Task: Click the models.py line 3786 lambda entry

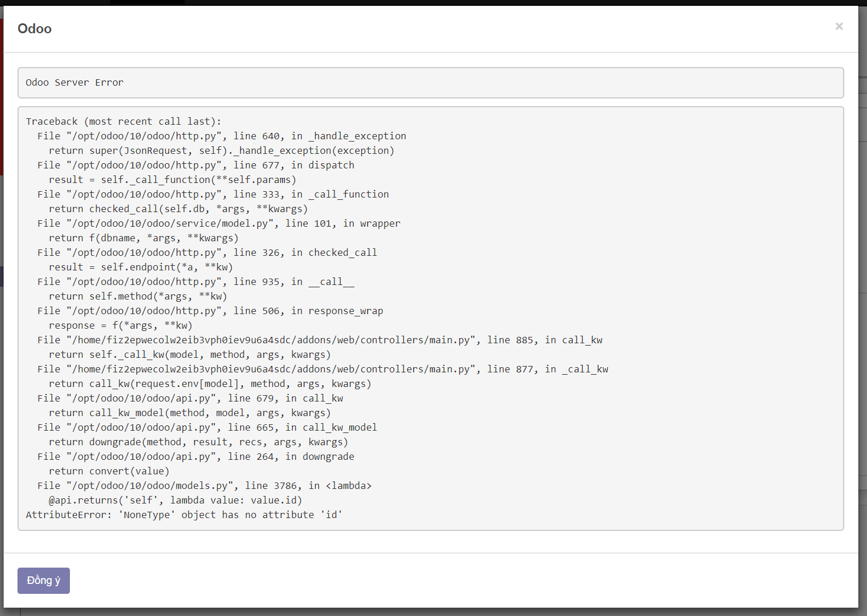Action: point(205,485)
